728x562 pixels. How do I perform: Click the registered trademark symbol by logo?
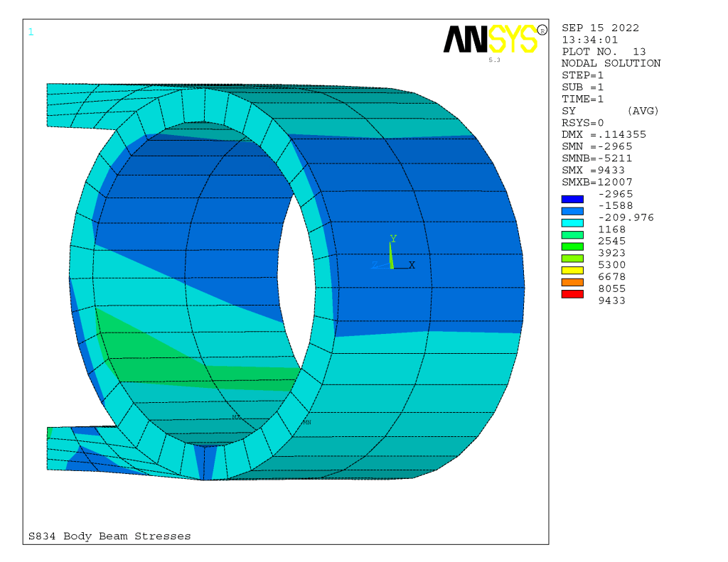click(x=542, y=30)
